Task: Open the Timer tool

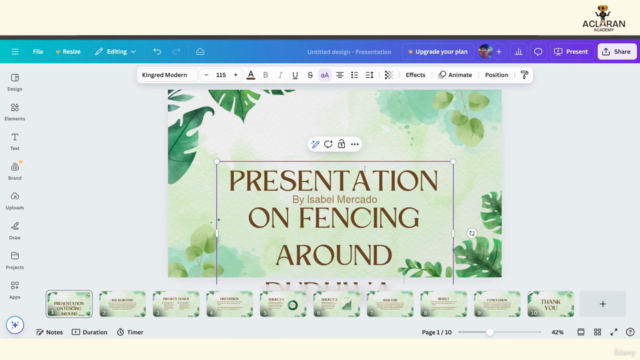Action: pyautogui.click(x=130, y=332)
